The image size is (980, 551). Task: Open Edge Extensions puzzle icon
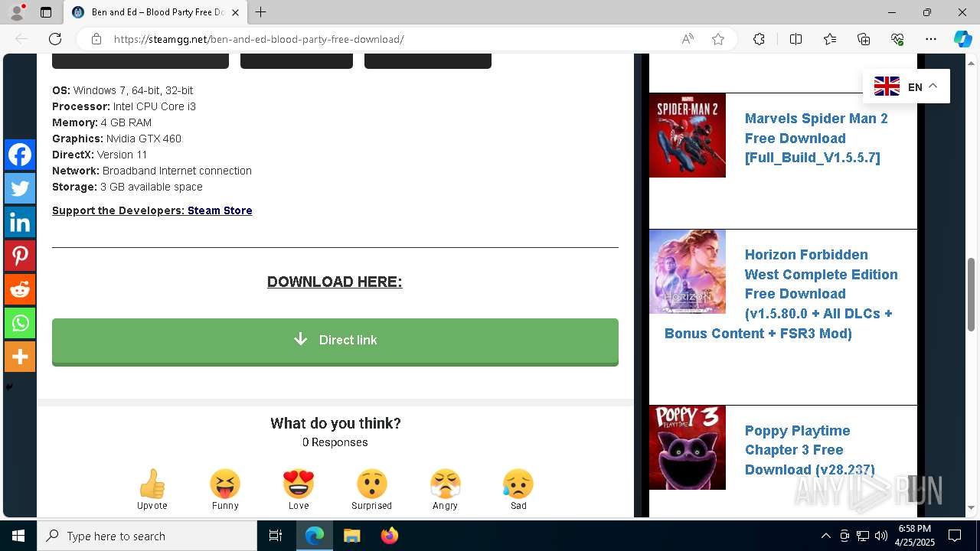pyautogui.click(x=759, y=39)
